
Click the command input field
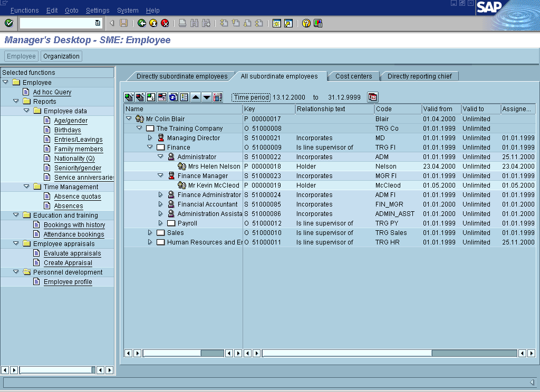tap(57, 23)
